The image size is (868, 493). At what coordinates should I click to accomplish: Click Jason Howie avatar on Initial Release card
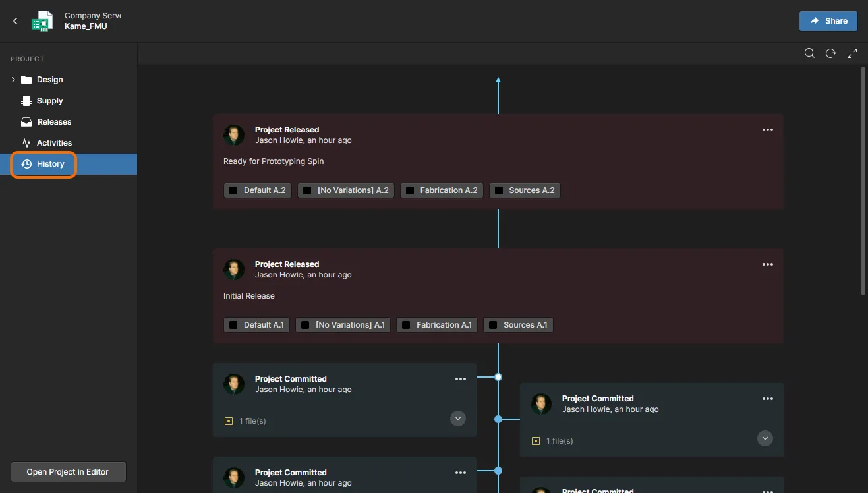(x=234, y=270)
